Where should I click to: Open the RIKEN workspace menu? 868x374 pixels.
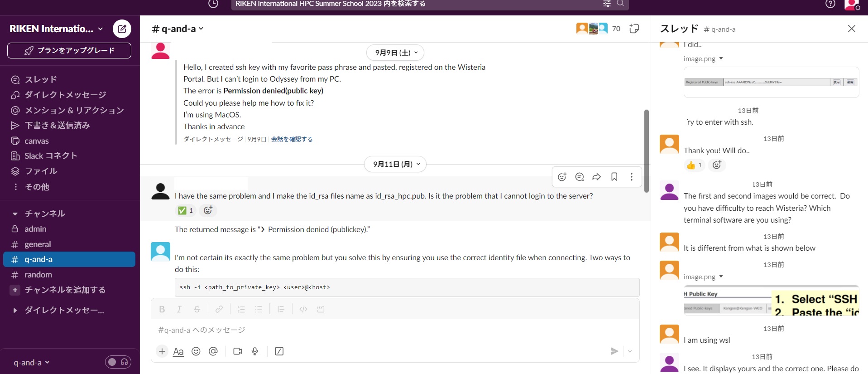tap(56, 29)
